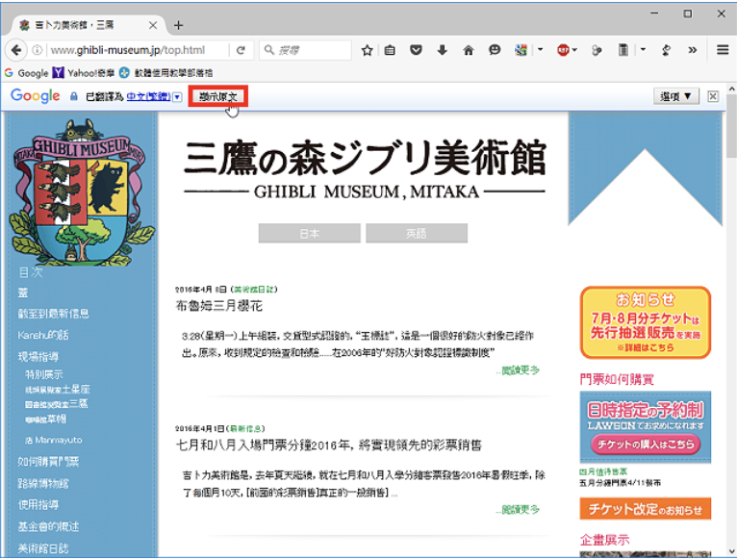Read more of the 布魯姆三月櫻花 post
The height and width of the screenshot is (560, 737).
[x=518, y=370]
